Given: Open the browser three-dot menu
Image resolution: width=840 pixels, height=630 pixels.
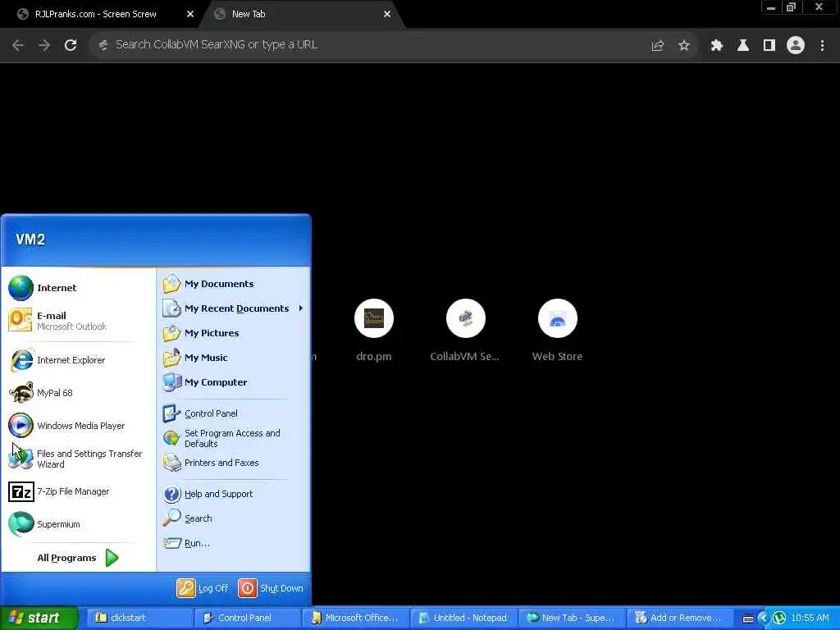Looking at the screenshot, I should [822, 46].
